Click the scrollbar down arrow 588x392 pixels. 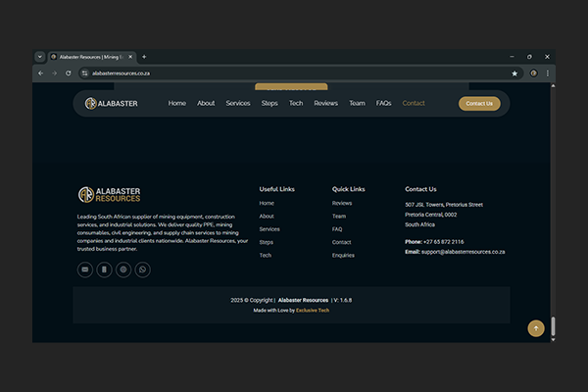553,339
